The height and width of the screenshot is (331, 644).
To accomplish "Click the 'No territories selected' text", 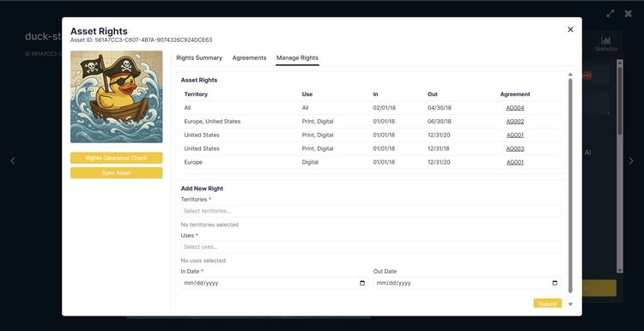I will click(210, 225).
